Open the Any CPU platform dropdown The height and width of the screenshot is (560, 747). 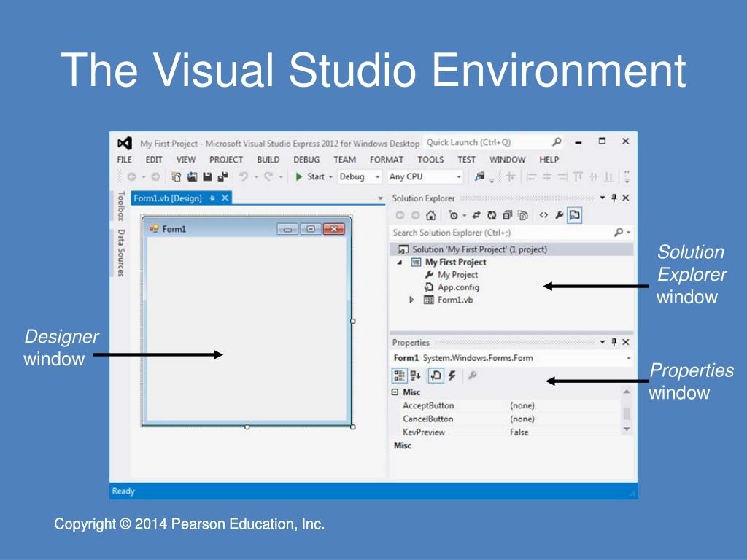[425, 176]
